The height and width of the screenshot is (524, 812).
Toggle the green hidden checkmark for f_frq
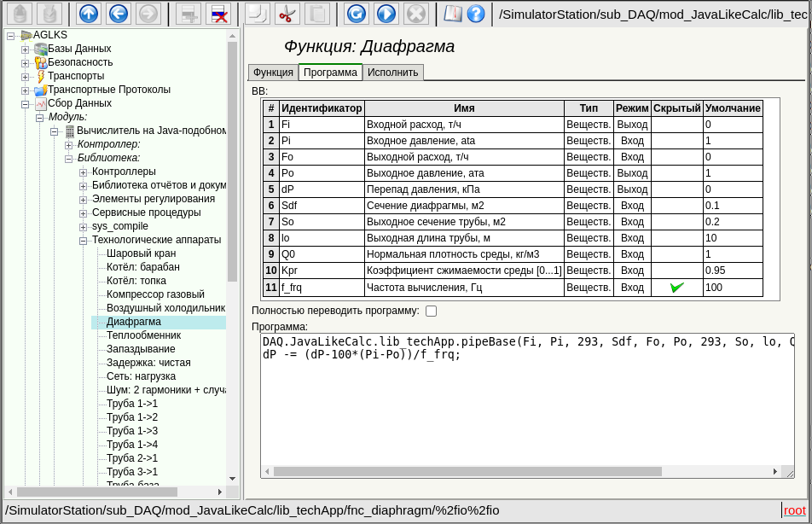click(677, 288)
